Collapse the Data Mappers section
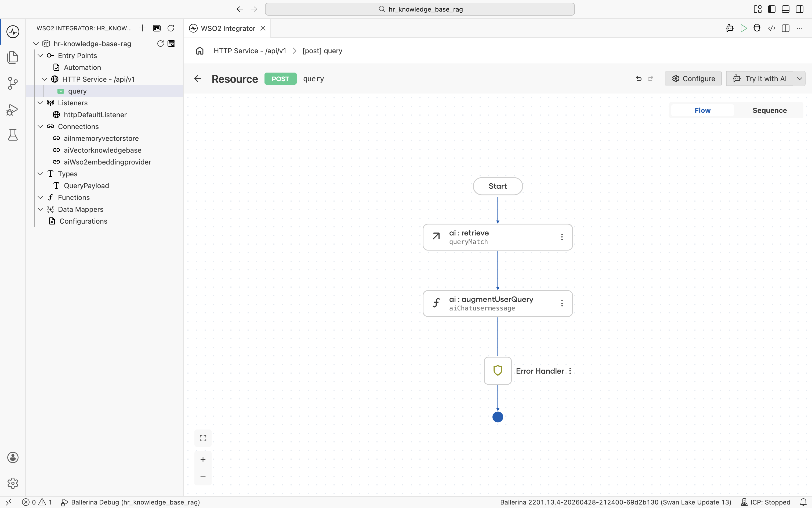Image resolution: width=812 pixels, height=508 pixels. (40, 209)
